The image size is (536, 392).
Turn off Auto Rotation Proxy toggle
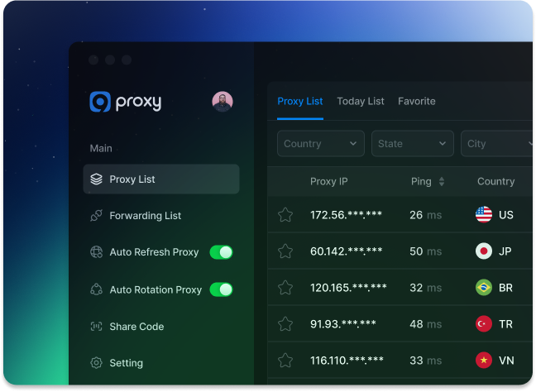pos(221,289)
